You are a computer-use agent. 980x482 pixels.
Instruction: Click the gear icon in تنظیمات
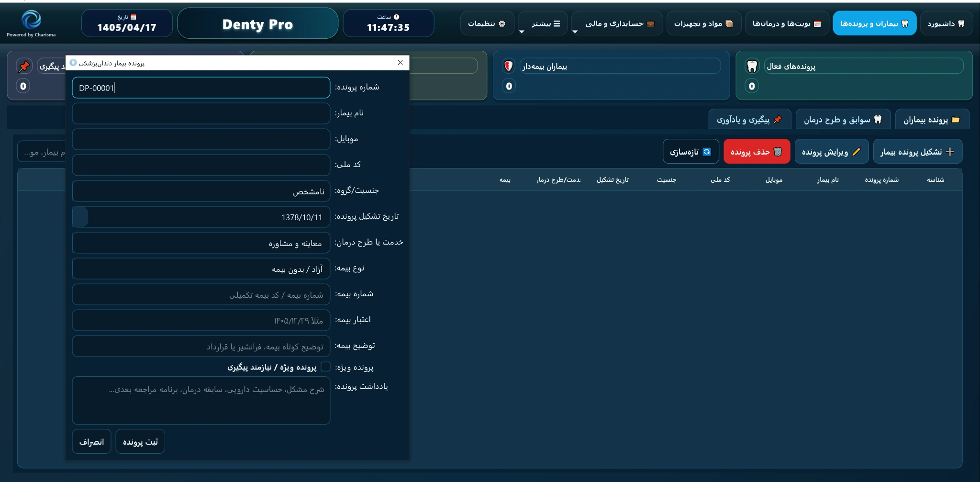click(502, 23)
